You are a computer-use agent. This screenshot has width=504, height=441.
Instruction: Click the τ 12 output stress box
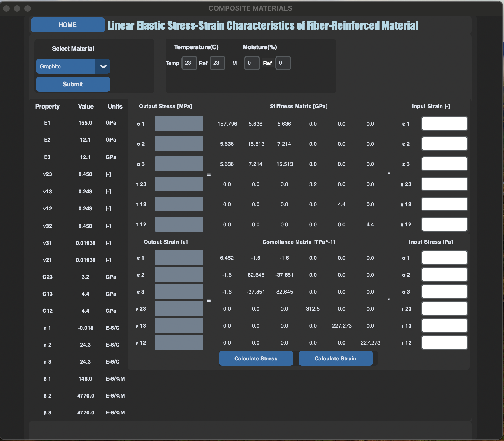pyautogui.click(x=179, y=224)
